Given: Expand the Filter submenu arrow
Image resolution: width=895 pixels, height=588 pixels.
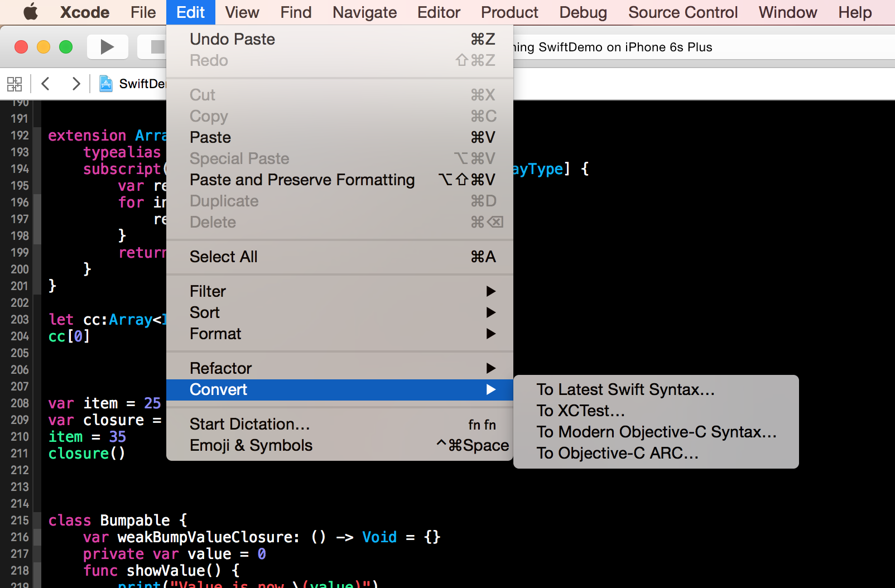Looking at the screenshot, I should coord(491,291).
